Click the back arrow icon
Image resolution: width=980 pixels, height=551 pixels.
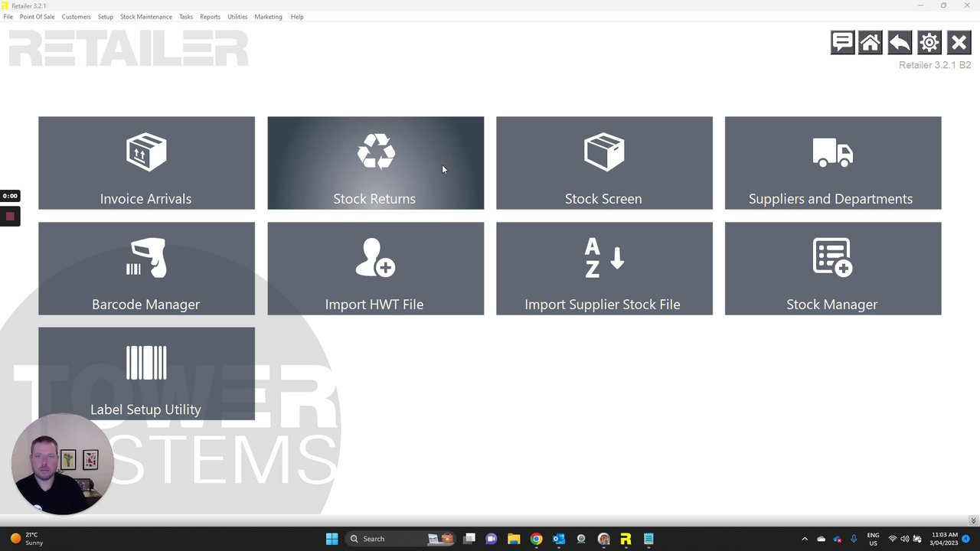tap(900, 42)
